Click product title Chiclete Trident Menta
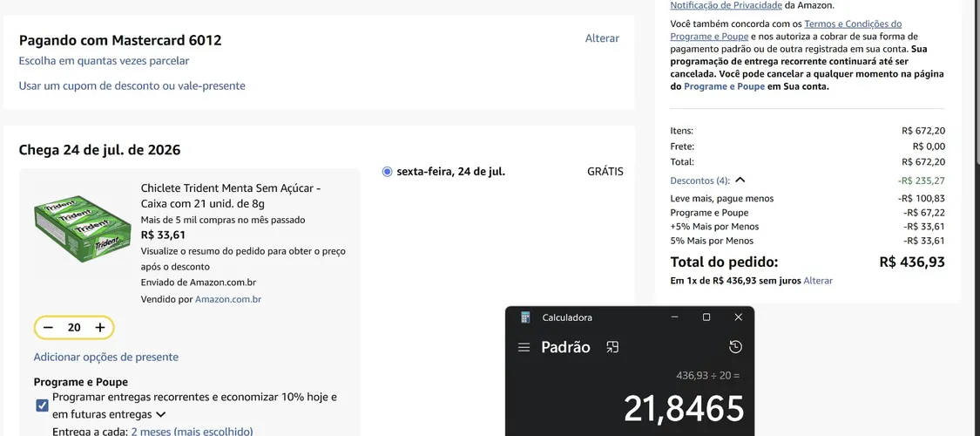 (231, 196)
